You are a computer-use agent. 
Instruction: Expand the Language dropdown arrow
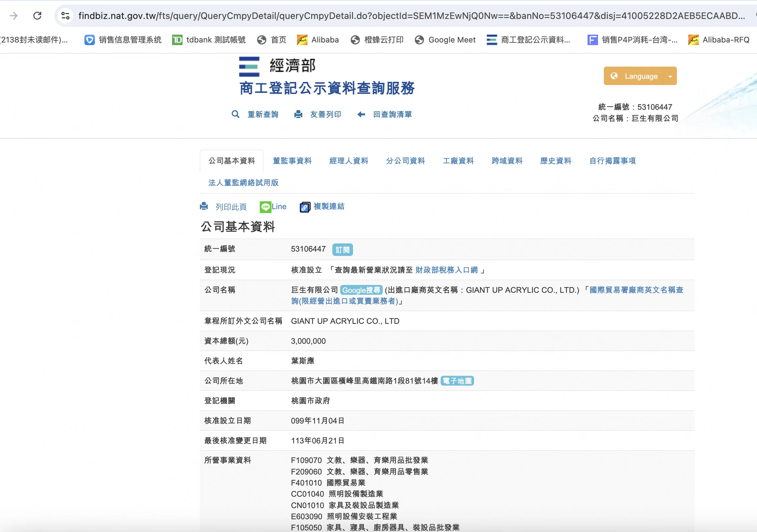pos(670,76)
